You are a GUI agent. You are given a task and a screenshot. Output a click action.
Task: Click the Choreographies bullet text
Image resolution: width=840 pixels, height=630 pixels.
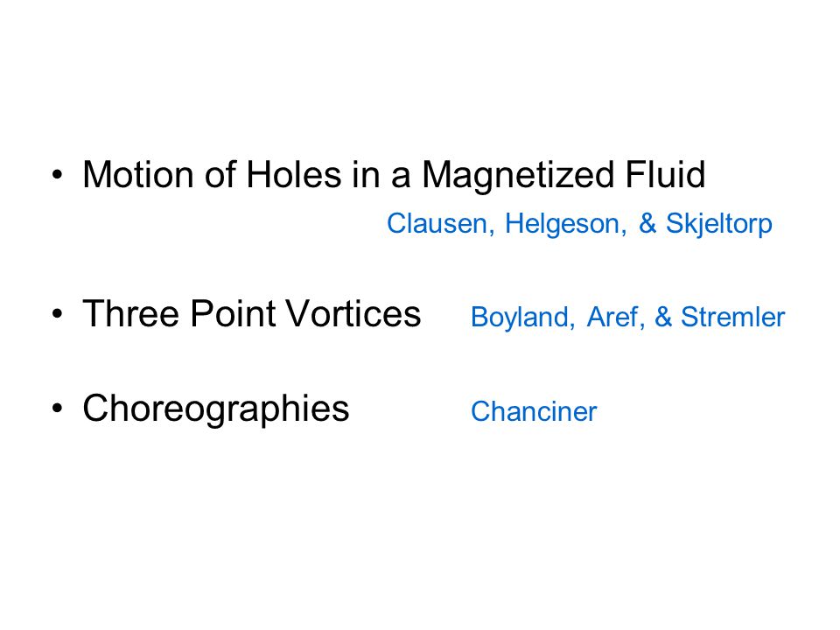[x=216, y=409]
